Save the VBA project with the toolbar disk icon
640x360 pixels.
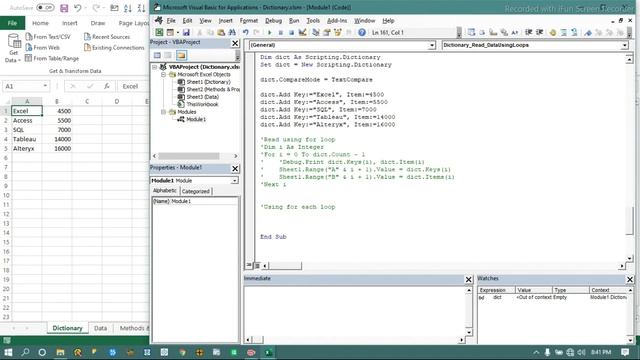coord(186,33)
